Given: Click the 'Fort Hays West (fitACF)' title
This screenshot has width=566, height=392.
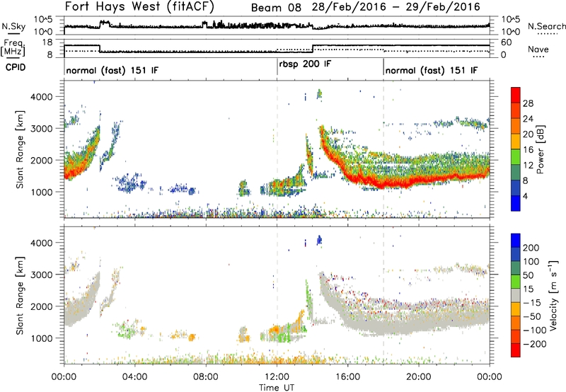Looking at the screenshot, I should click(x=139, y=6).
